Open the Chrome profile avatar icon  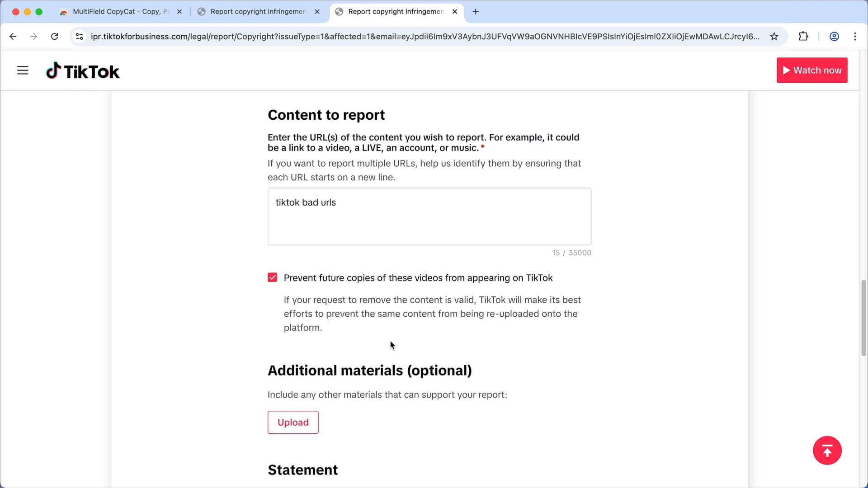(x=834, y=37)
